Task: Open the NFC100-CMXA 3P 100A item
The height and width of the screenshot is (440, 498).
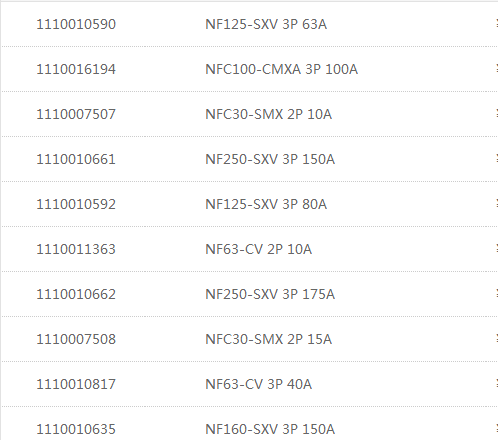Action: click(282, 69)
